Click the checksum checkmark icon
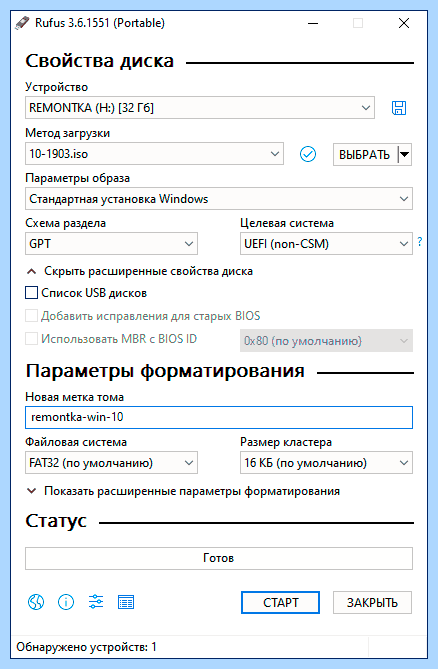 pos(308,154)
